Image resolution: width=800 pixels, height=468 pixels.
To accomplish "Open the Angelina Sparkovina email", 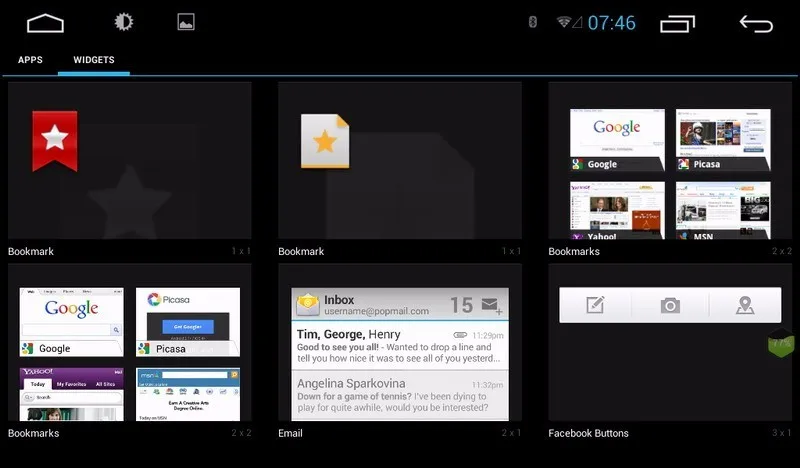I will click(400, 396).
